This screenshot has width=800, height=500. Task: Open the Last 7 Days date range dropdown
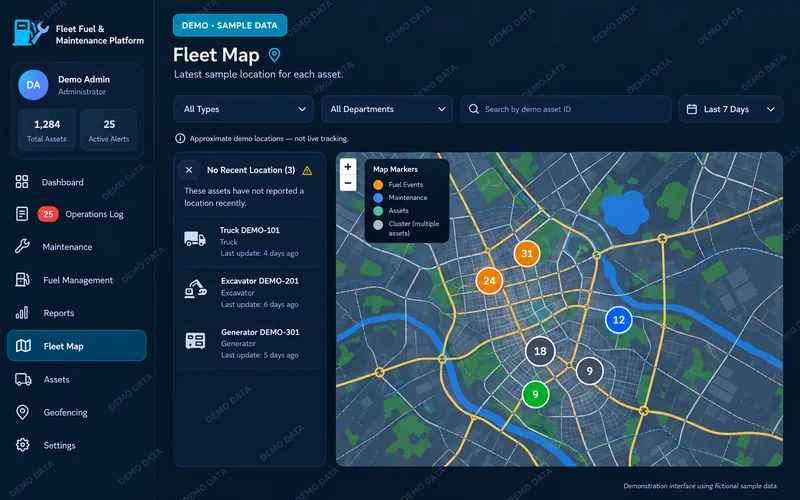pos(731,109)
